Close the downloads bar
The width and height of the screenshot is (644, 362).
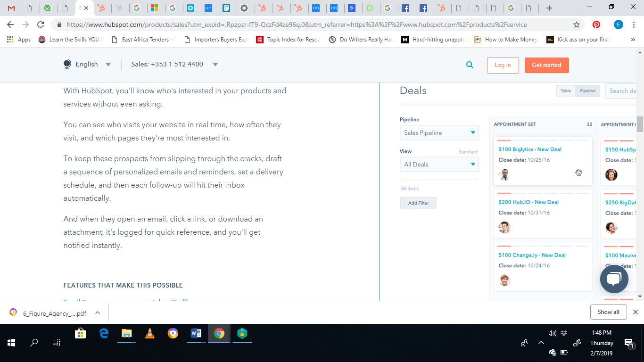tap(635, 312)
